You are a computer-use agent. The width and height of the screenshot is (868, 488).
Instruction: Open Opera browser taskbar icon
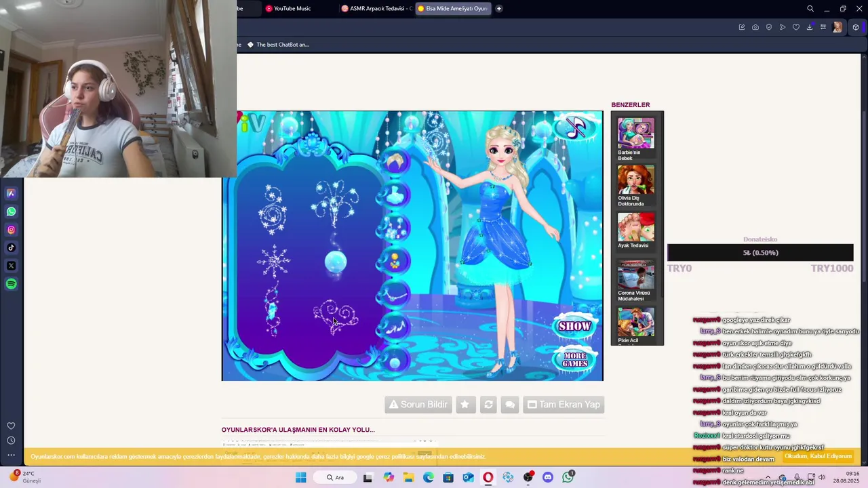[x=488, y=477]
